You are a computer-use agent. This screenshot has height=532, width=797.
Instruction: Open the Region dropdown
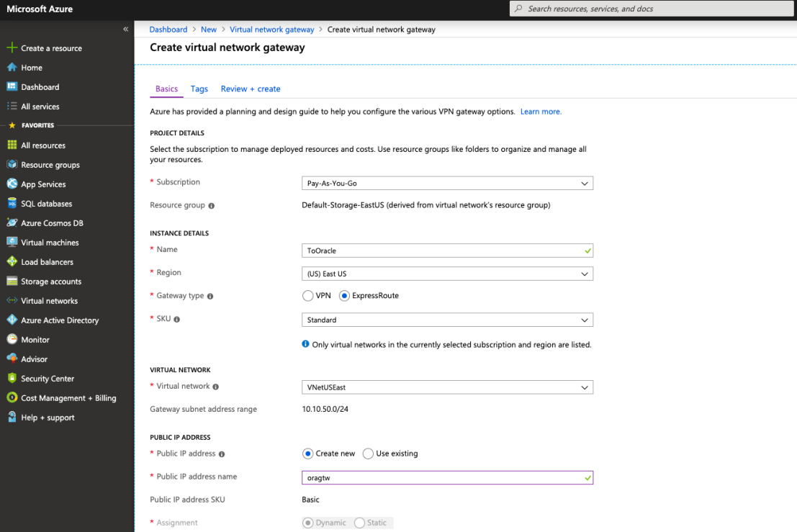(x=446, y=274)
